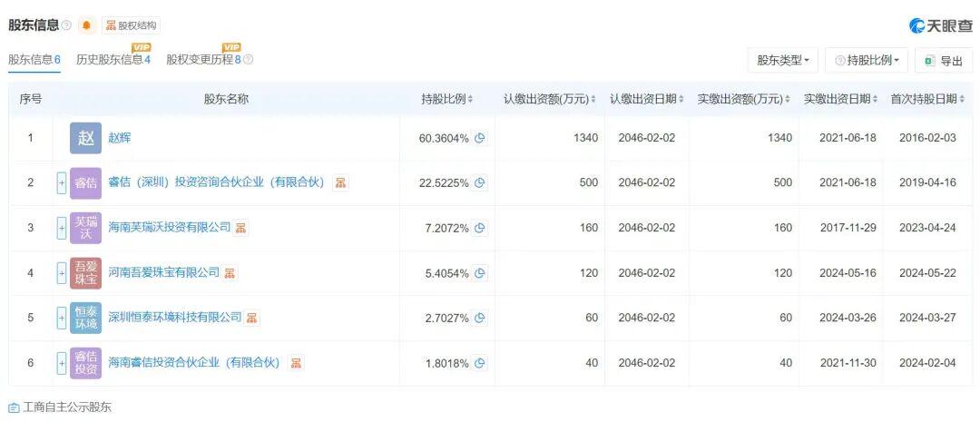Expand row 6 海南睿佶投资 shareholder

[x=62, y=363]
